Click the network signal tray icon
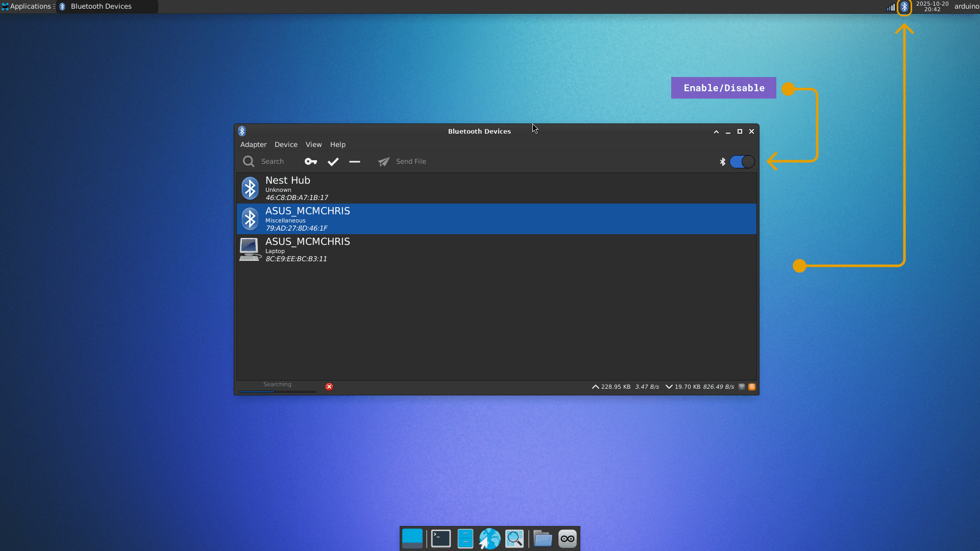Image resolution: width=980 pixels, height=551 pixels. click(x=891, y=7)
